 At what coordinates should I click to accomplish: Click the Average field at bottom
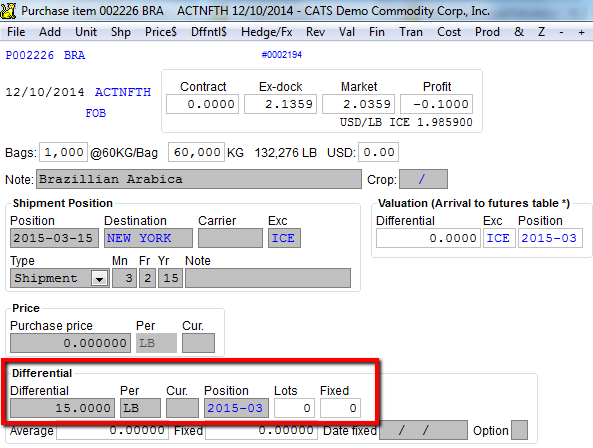pyautogui.click(x=112, y=430)
